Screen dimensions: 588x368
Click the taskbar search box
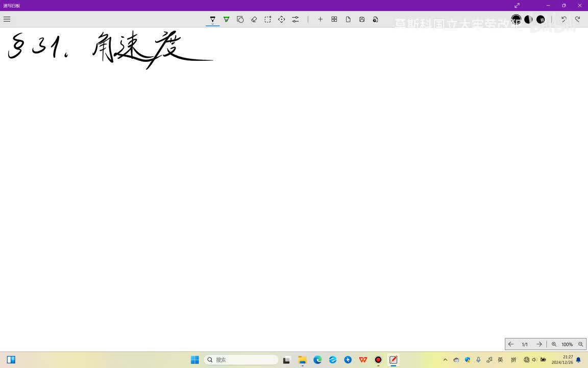pyautogui.click(x=241, y=360)
